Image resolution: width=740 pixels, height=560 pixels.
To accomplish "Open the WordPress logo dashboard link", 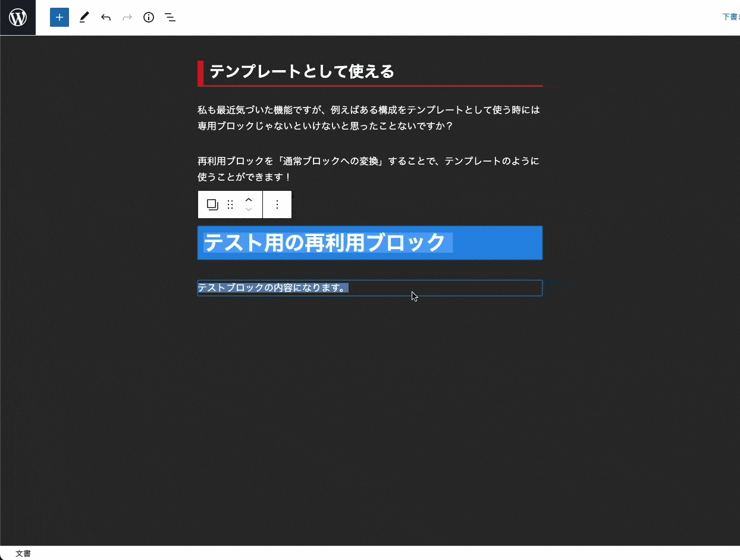I will (x=18, y=18).
